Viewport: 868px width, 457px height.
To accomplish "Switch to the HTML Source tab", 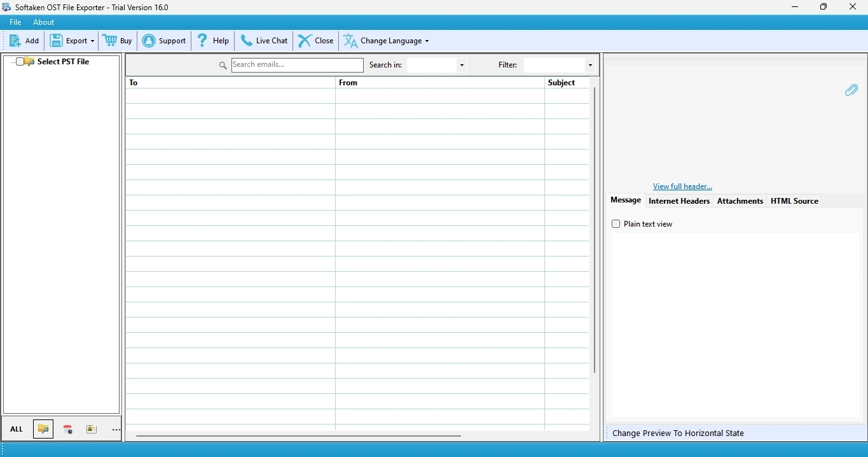I will pos(794,201).
